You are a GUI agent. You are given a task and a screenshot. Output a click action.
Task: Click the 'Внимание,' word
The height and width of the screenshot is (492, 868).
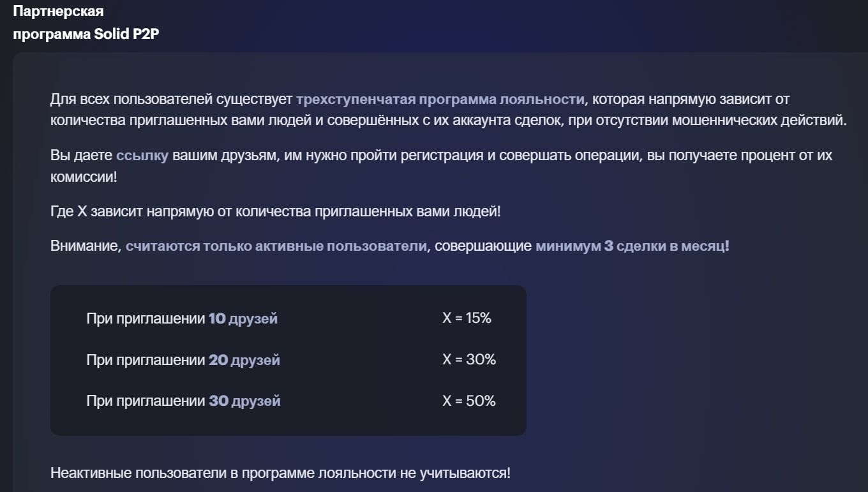tap(86, 246)
